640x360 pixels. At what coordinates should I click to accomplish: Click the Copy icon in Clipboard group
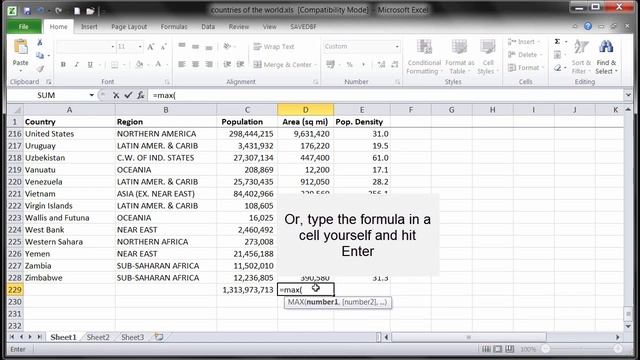click(x=40, y=55)
